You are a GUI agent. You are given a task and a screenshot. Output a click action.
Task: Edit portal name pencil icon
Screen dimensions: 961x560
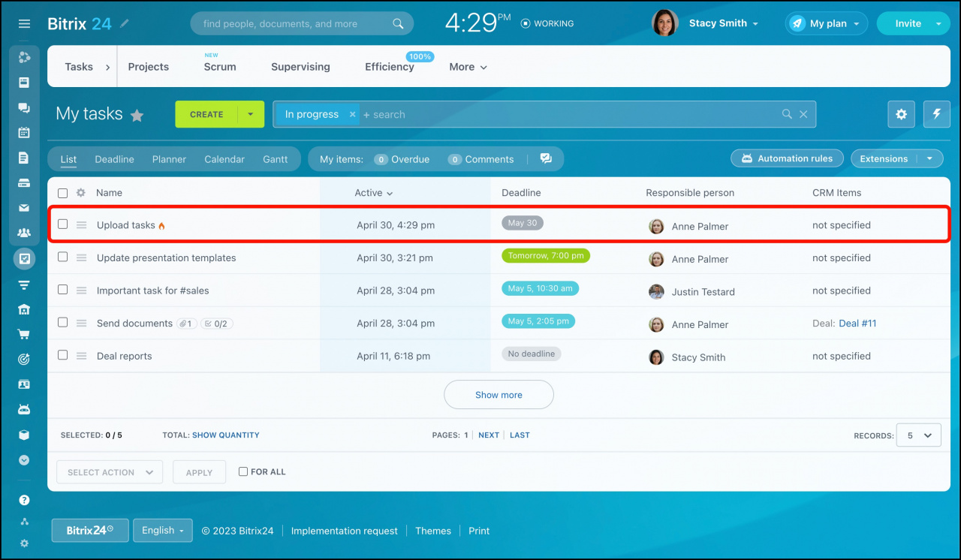click(125, 24)
